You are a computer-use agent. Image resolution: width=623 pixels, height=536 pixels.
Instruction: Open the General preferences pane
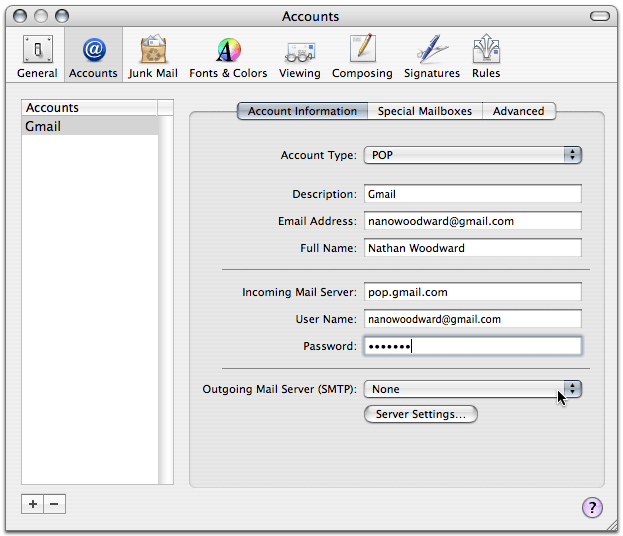[x=37, y=56]
